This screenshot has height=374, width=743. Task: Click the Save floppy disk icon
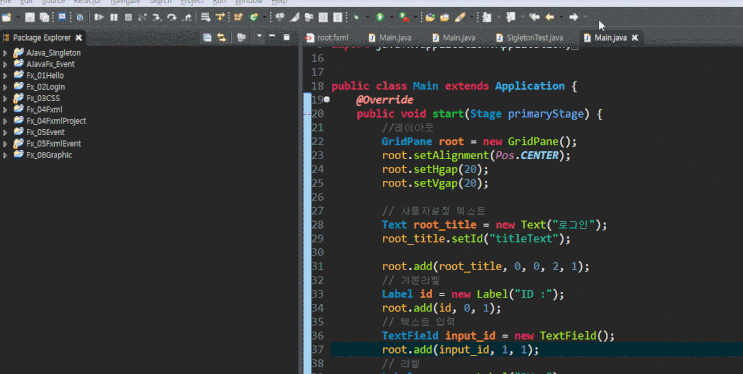point(30,18)
